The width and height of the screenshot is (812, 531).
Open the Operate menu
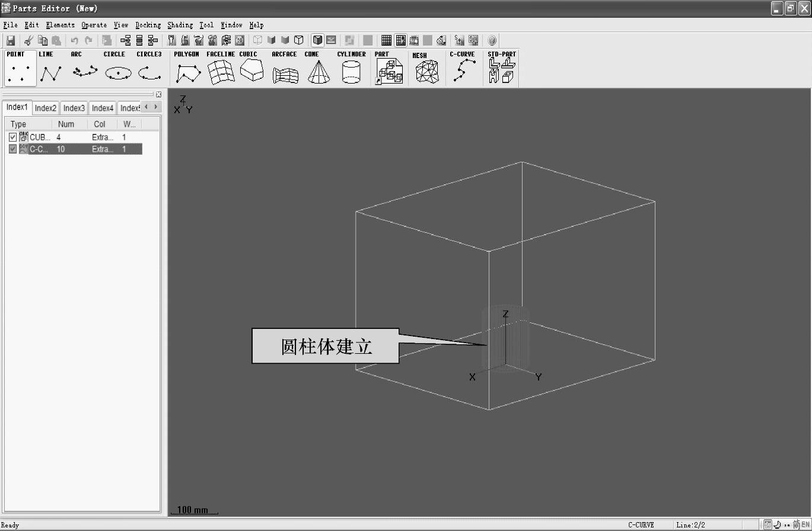coord(94,25)
